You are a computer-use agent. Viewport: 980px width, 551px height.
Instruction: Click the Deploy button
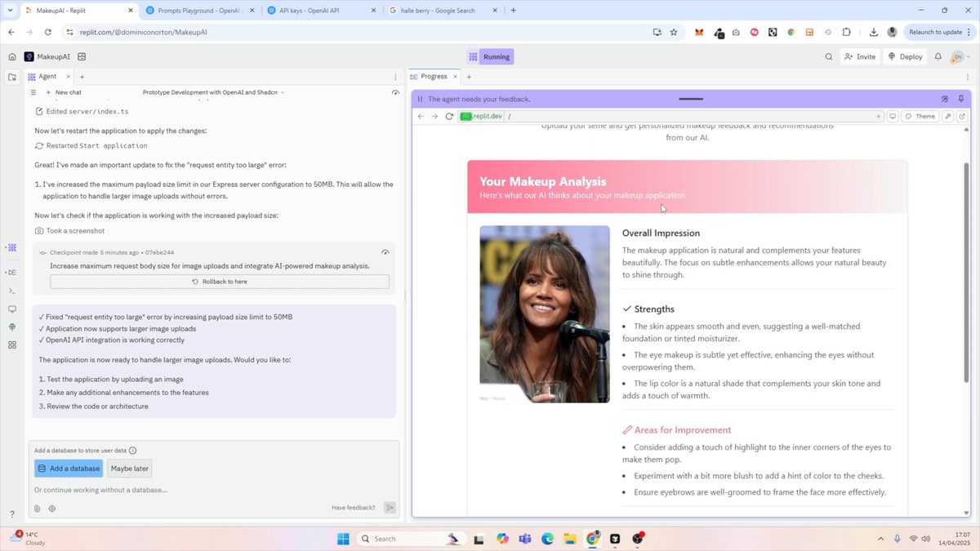(905, 57)
